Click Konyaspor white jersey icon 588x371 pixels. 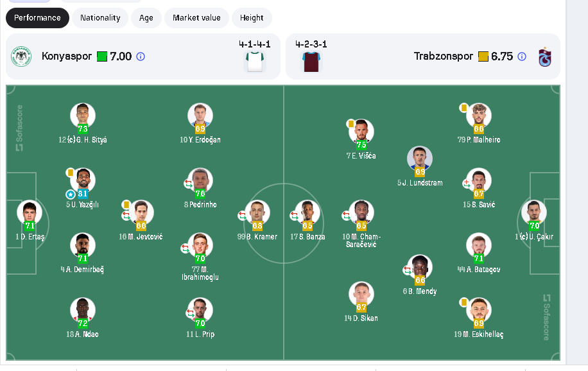tap(255, 61)
